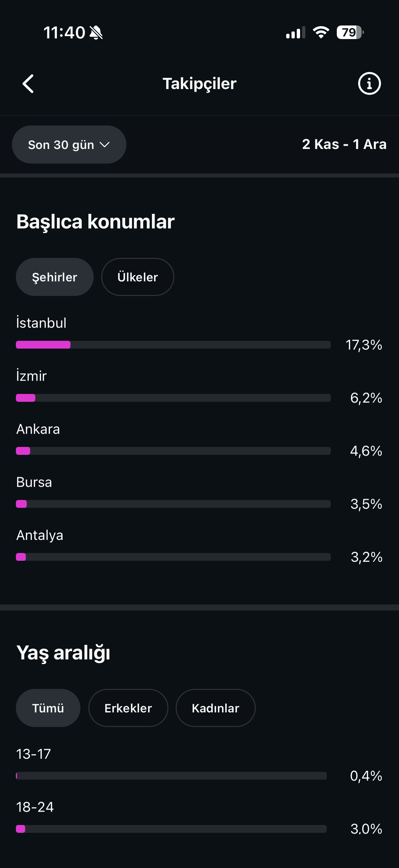Tap the İstanbul percentage bar

173,345
